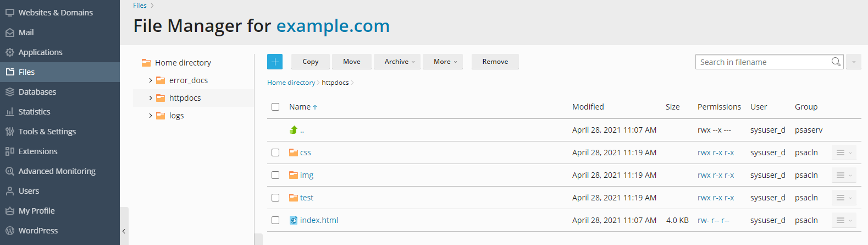Click the index.html file icon
The image size is (868, 245).
click(x=294, y=220)
